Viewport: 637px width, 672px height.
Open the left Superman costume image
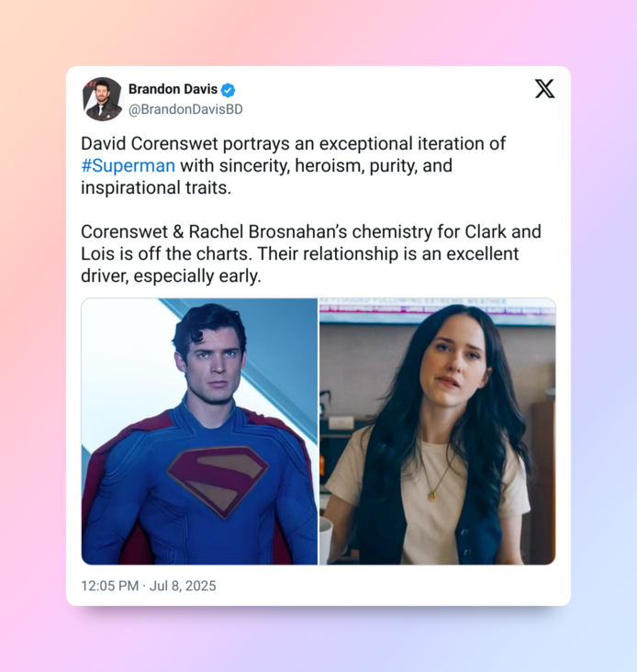[199, 431]
